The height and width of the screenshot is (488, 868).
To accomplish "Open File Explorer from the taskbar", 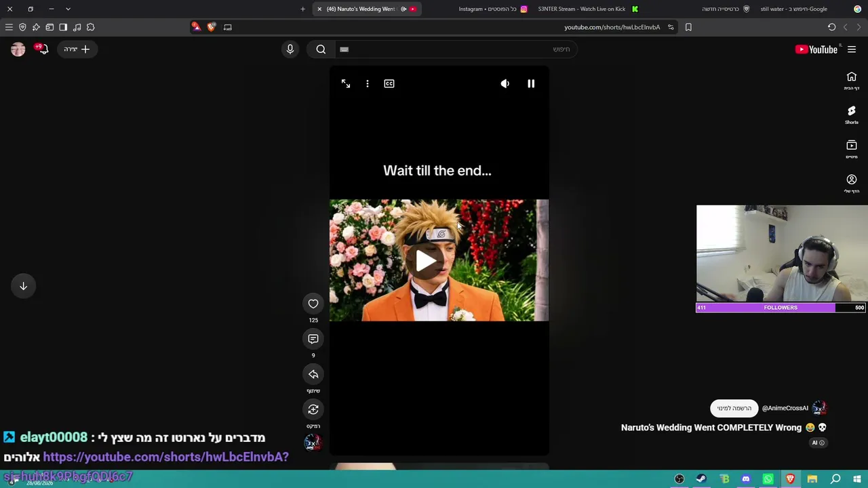I will click(812, 479).
